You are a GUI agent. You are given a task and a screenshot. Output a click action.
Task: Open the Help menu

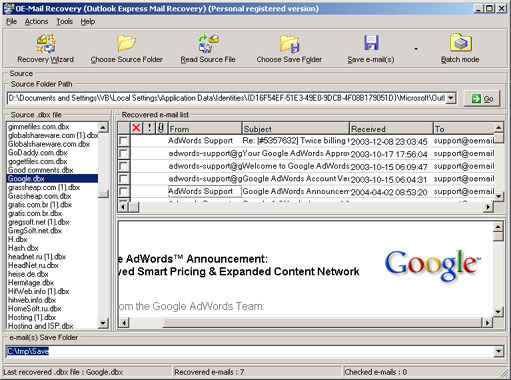point(88,22)
